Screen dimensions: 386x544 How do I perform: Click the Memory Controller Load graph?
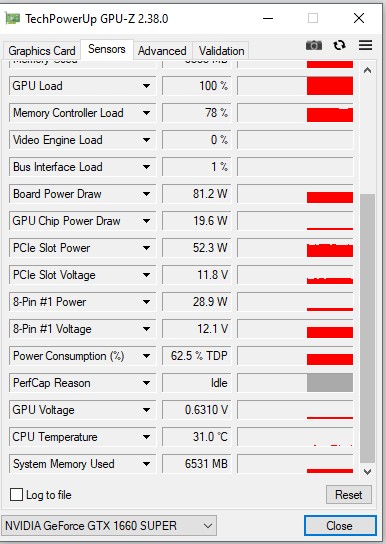pyautogui.click(x=295, y=113)
